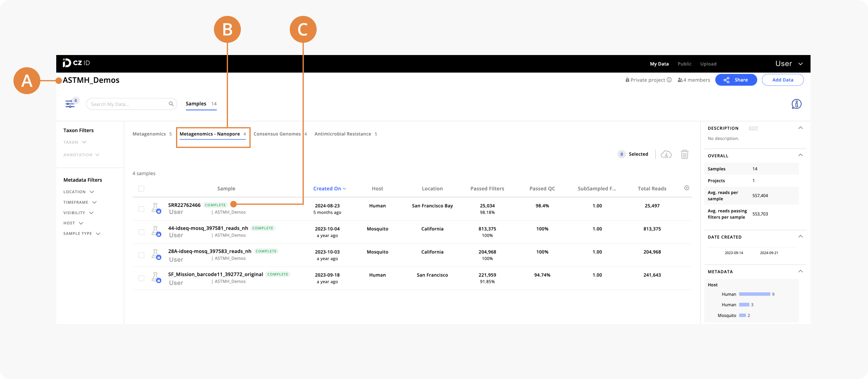Click the Location column header
868x379 pixels.
click(x=432, y=189)
